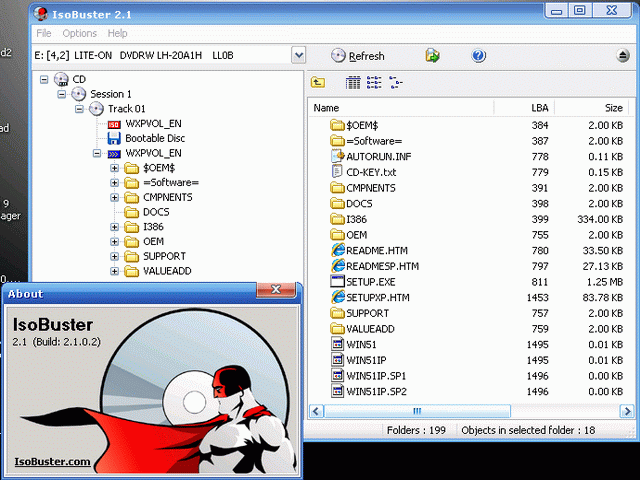Viewport: 640px width, 480px height.
Task: Click the drive selection field text
Action: click(134, 56)
